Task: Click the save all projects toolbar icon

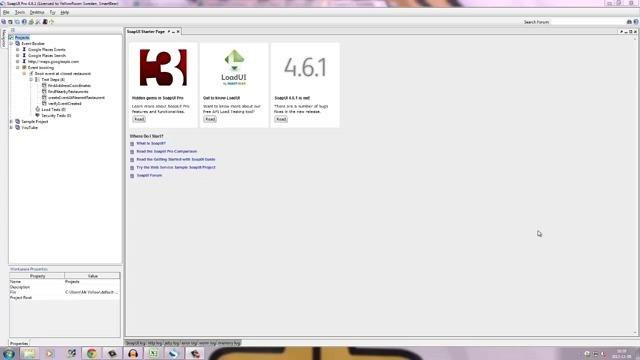Action: 17,22
